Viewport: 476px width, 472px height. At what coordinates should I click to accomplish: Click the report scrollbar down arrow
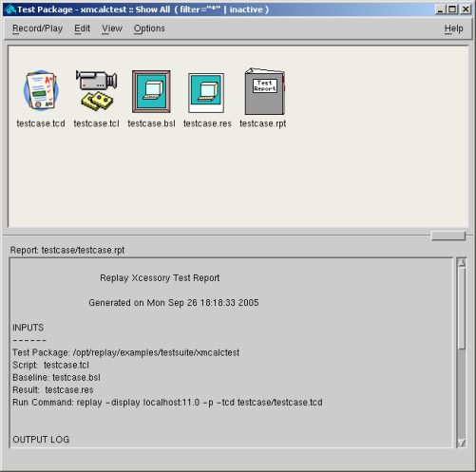point(462,444)
